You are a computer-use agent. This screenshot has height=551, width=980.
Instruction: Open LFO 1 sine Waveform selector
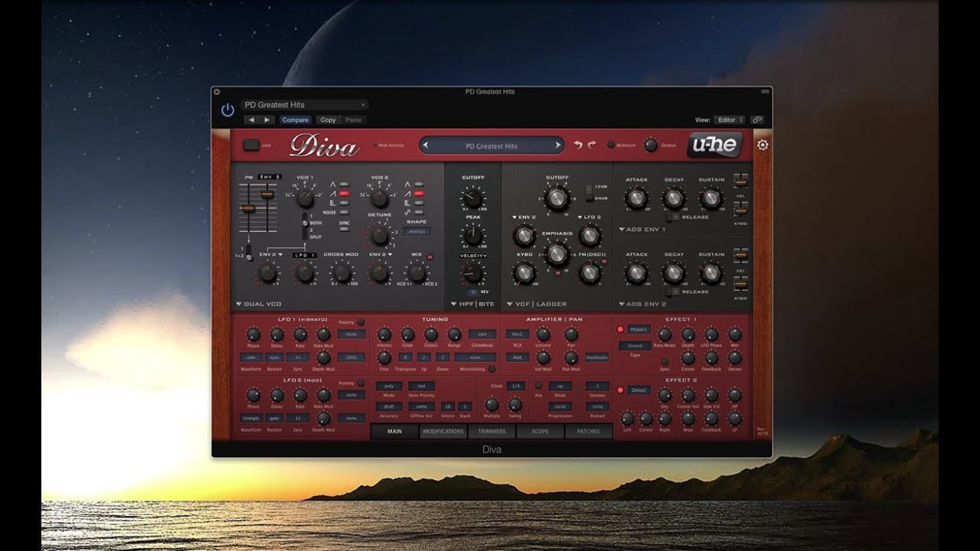tap(250, 357)
